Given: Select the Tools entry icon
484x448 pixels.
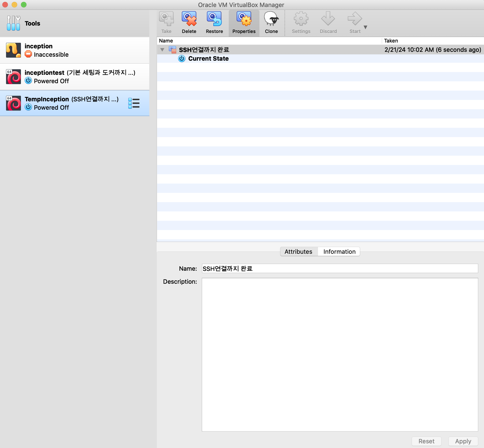Looking at the screenshot, I should 13,23.
